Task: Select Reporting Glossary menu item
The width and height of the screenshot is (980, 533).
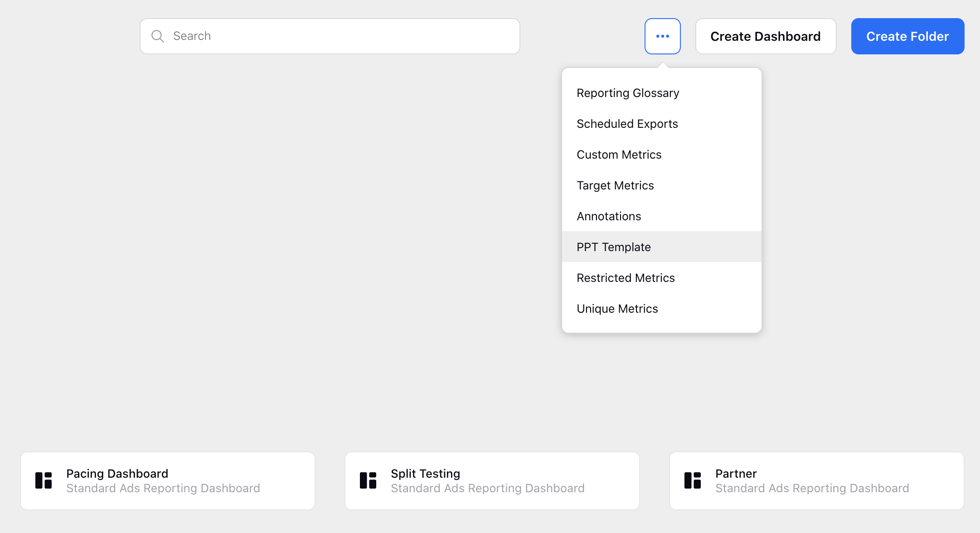Action: (x=627, y=92)
